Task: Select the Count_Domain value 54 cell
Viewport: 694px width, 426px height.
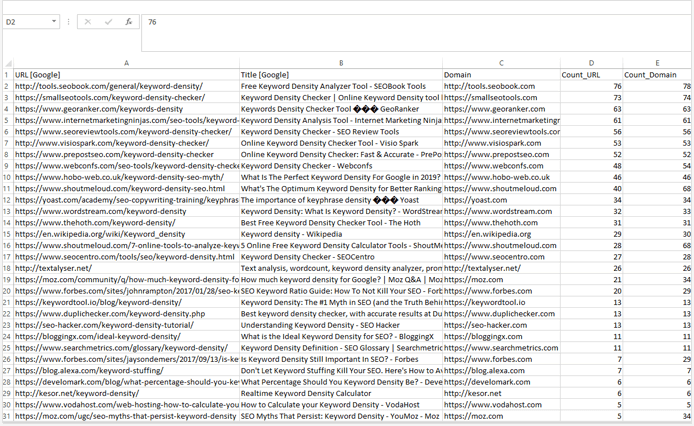Action: (x=657, y=166)
